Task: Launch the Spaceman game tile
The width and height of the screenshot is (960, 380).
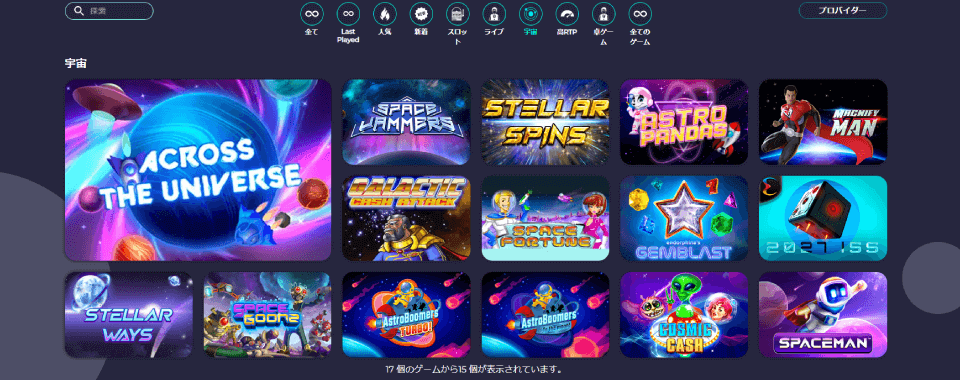Action: (x=823, y=315)
